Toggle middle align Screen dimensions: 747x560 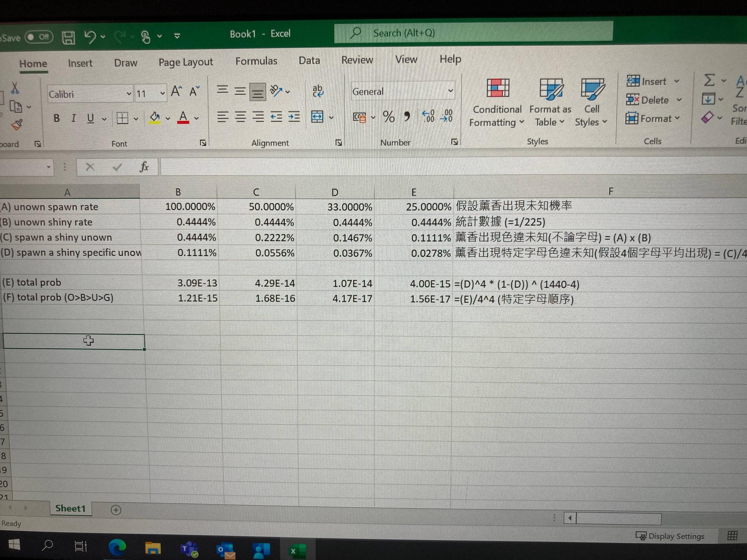click(240, 91)
